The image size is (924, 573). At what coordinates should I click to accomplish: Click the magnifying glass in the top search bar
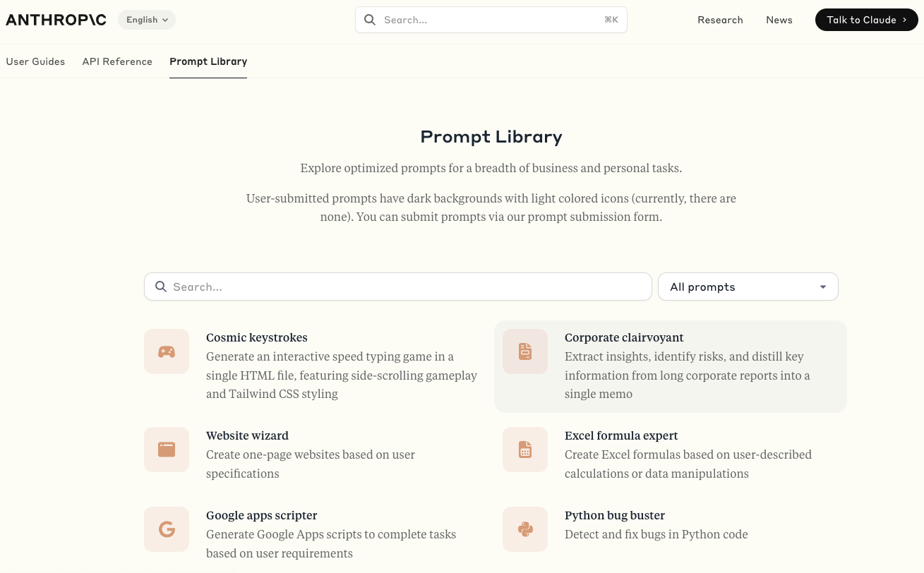(370, 20)
